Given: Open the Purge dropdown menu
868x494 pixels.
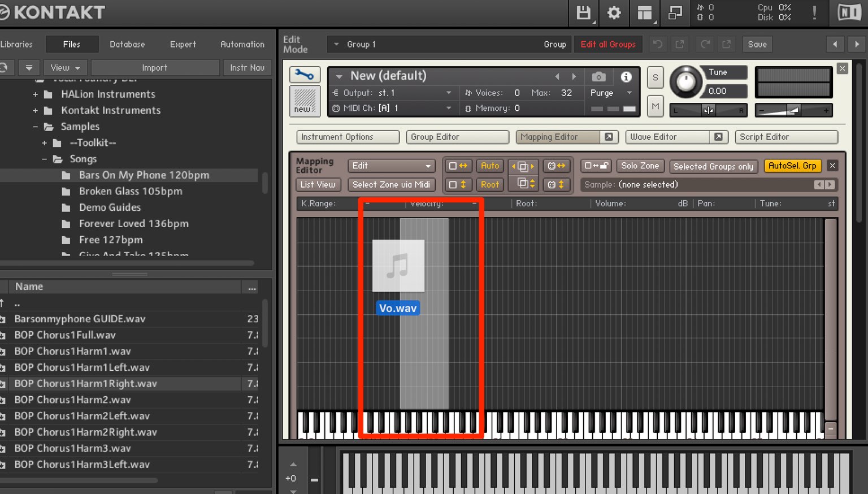Looking at the screenshot, I should (x=611, y=93).
